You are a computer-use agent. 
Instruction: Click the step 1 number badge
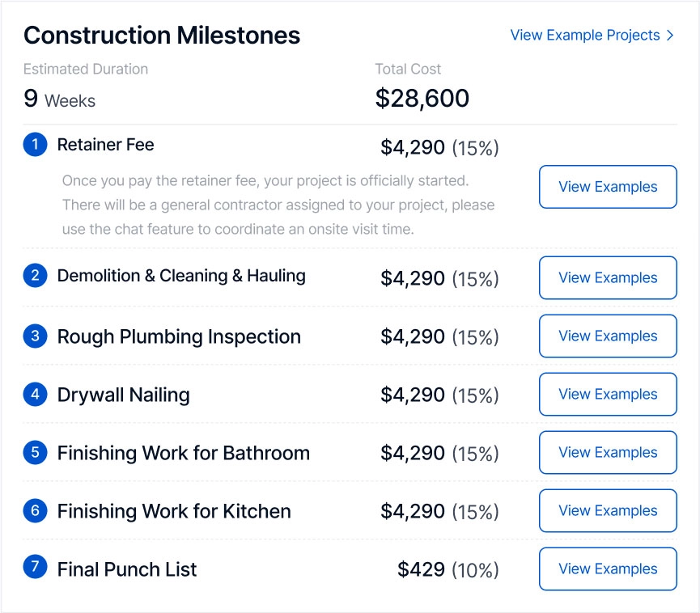[35, 146]
